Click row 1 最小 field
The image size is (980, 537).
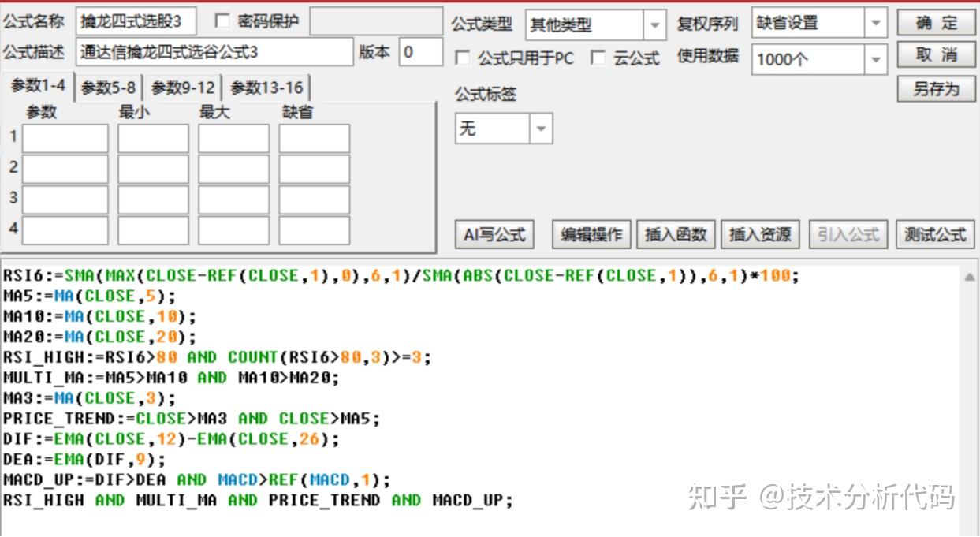coord(153,139)
